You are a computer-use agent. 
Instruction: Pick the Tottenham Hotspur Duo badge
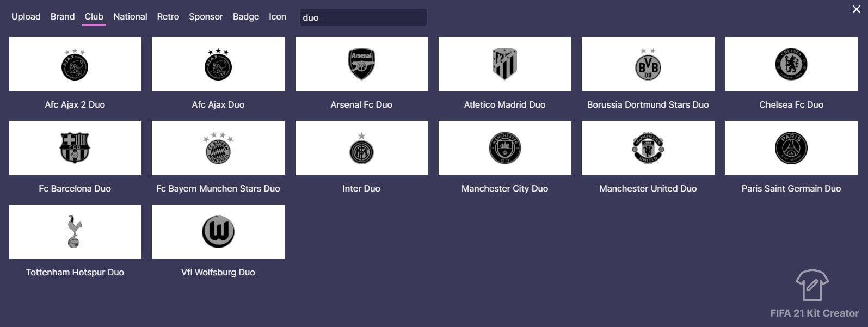[x=75, y=231]
